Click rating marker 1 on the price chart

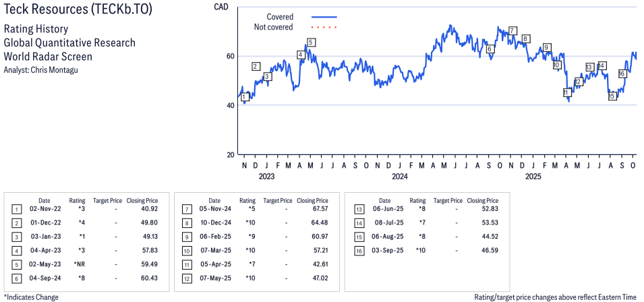point(243,97)
